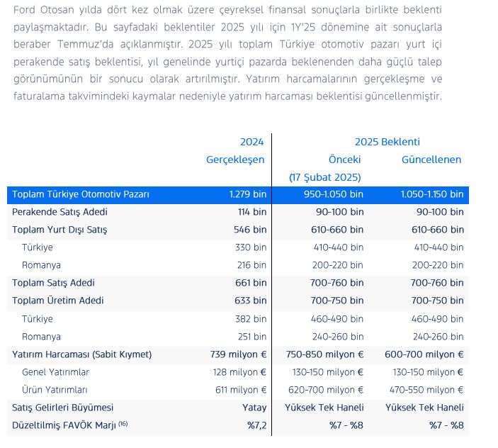Click the '546 bin' cell

click(x=250, y=230)
